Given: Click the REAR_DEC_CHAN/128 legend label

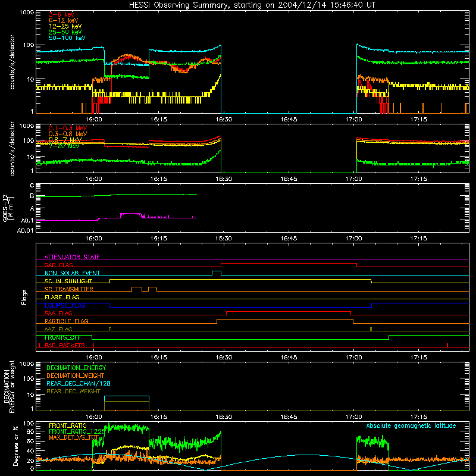Looking at the screenshot, I should (x=79, y=383).
